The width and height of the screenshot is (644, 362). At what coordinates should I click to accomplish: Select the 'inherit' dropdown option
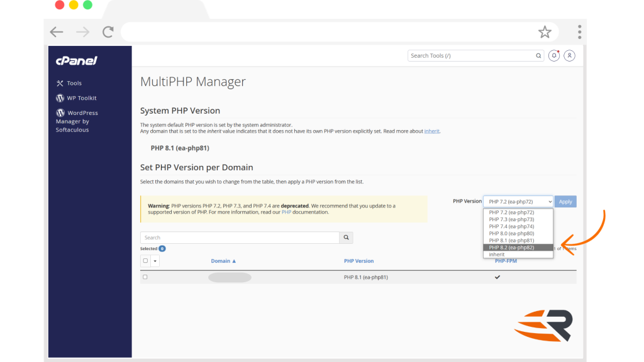pyautogui.click(x=518, y=255)
